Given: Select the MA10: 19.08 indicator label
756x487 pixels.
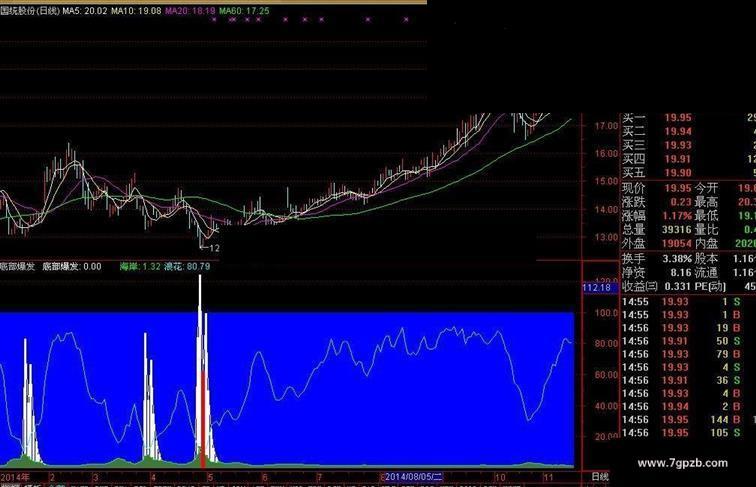Looking at the screenshot, I should 136,11.
